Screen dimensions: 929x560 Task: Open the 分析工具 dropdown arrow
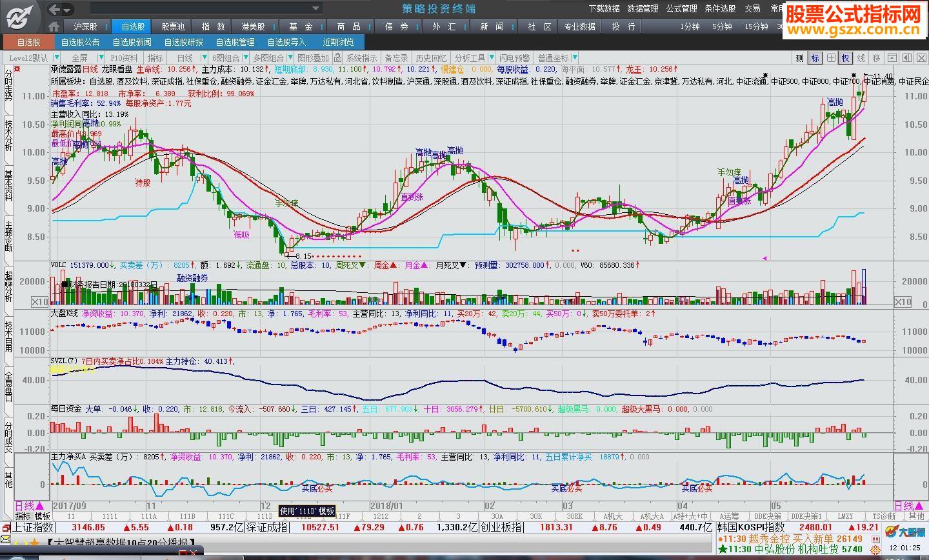[490, 58]
